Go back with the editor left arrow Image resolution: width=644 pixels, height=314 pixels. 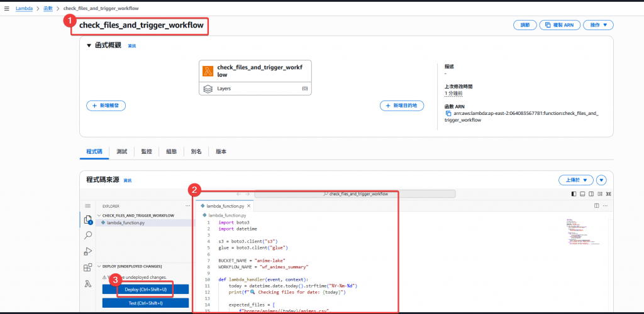pos(239,194)
